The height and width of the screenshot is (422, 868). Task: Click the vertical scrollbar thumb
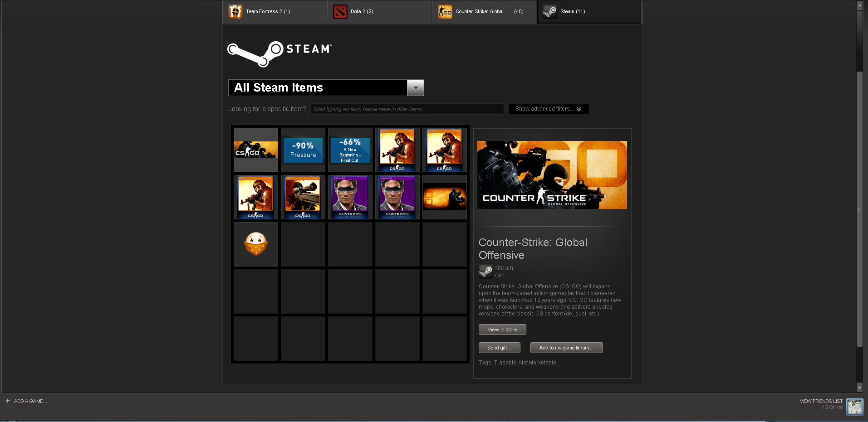(x=859, y=209)
